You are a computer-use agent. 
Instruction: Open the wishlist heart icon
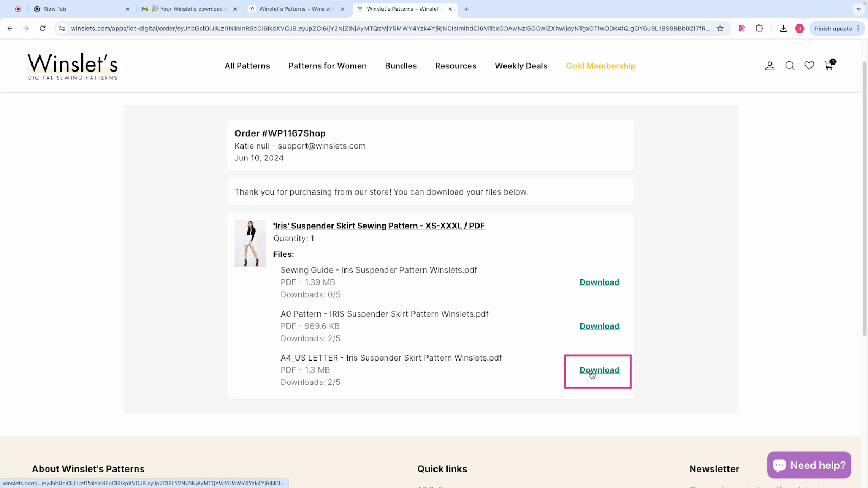809,66
